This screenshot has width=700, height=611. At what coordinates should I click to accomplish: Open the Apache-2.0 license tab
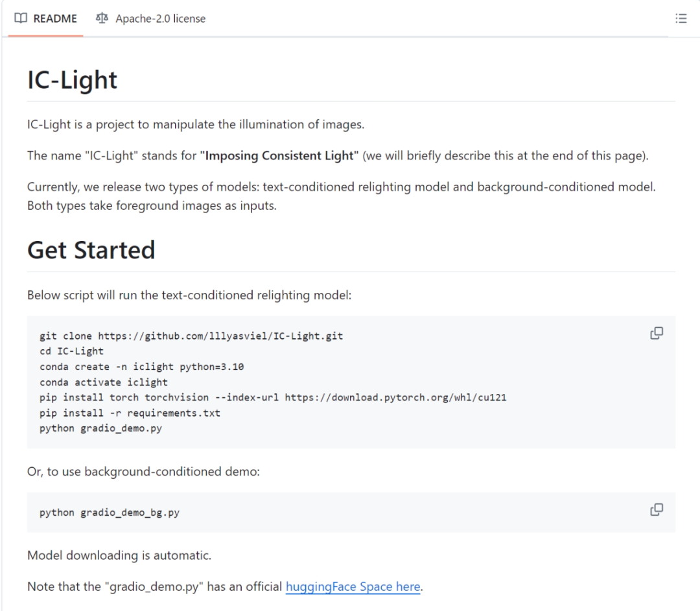(151, 18)
